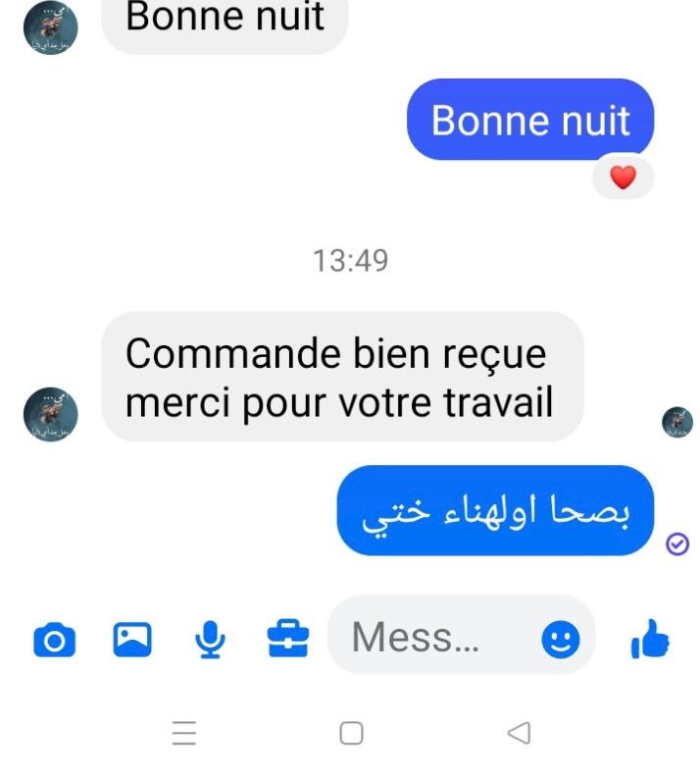Select the Commande bien reçue message bubble

point(342,377)
